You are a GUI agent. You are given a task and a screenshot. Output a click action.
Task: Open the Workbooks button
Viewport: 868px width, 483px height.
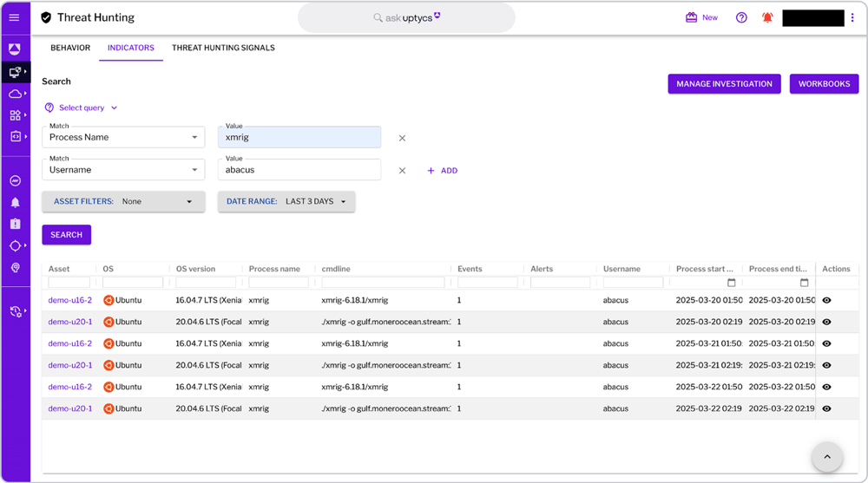[824, 84]
